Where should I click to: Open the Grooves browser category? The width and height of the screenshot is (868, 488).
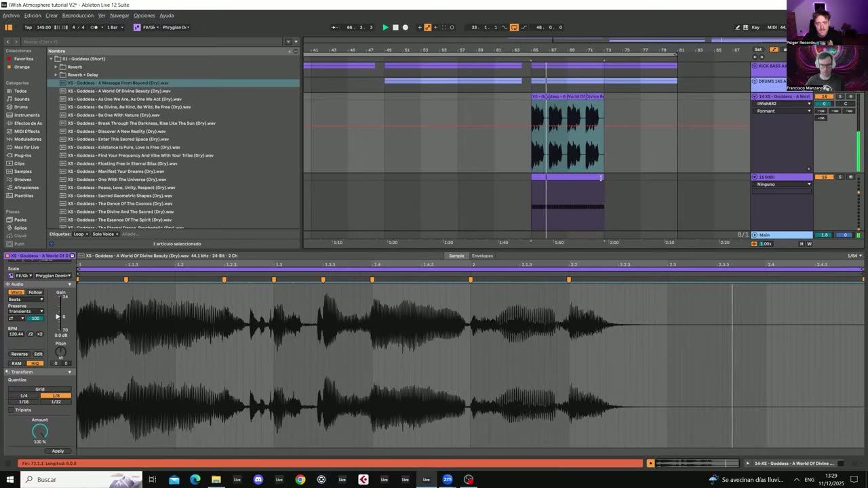[x=22, y=180]
